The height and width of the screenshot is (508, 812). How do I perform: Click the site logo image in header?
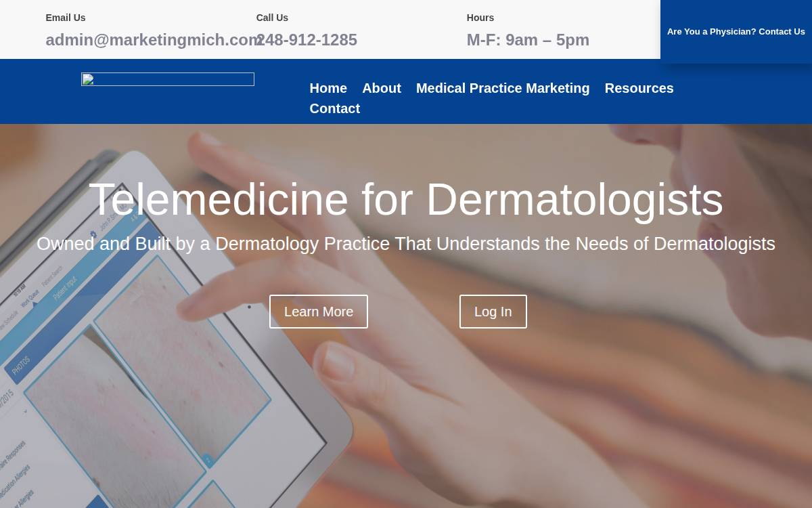(x=168, y=79)
